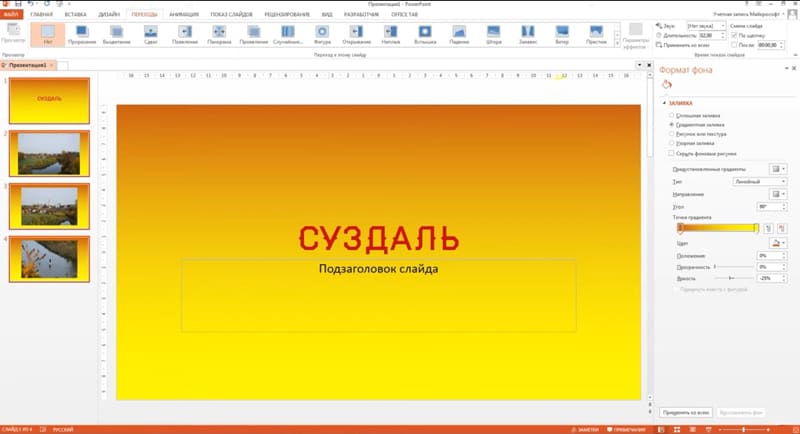Screen dimensions: 800x434
Task: Apply the 'Появление' (Wipe) transition
Action: tap(185, 34)
